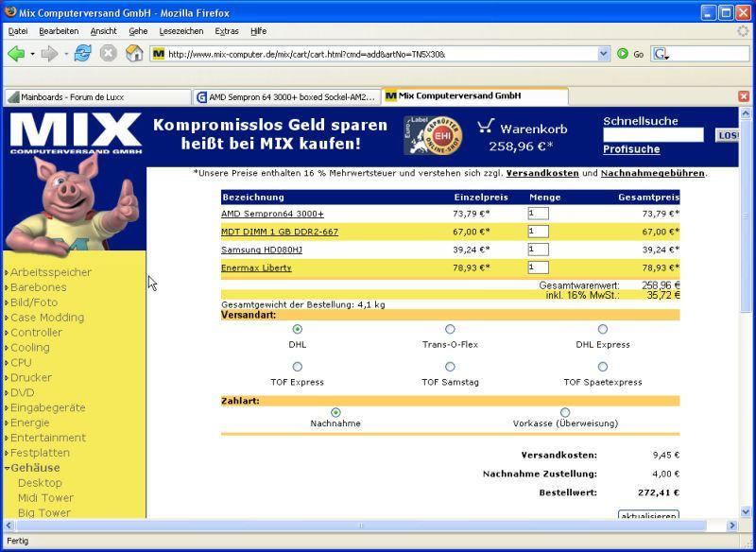Click the shopping cart Warenkorb icon
The height and width of the screenshot is (552, 756).
pos(486,127)
